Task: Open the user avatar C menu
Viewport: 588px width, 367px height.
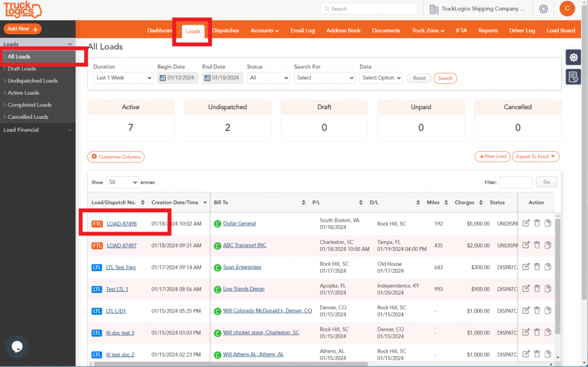Action: click(567, 8)
